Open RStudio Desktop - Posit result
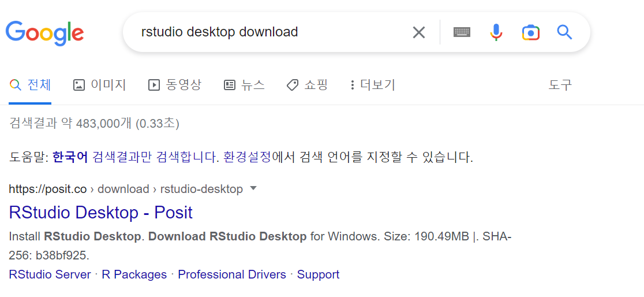644x297 pixels. [100, 213]
